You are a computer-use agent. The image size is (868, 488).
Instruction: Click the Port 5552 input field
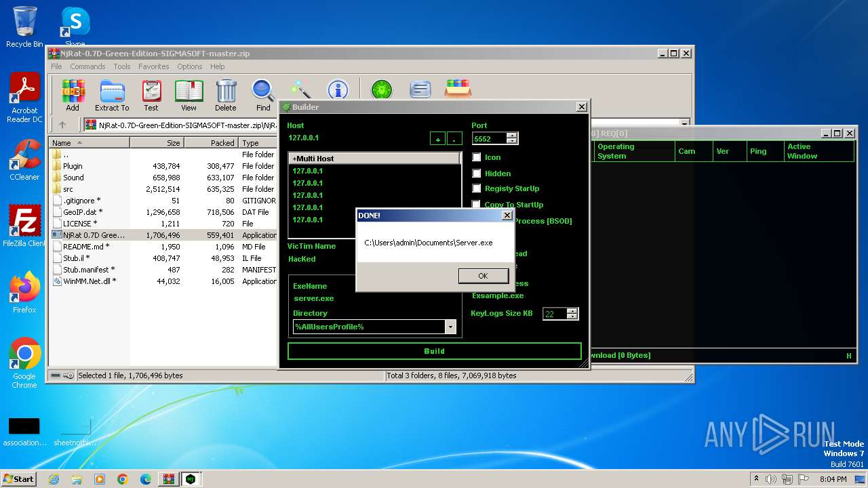tap(490, 138)
